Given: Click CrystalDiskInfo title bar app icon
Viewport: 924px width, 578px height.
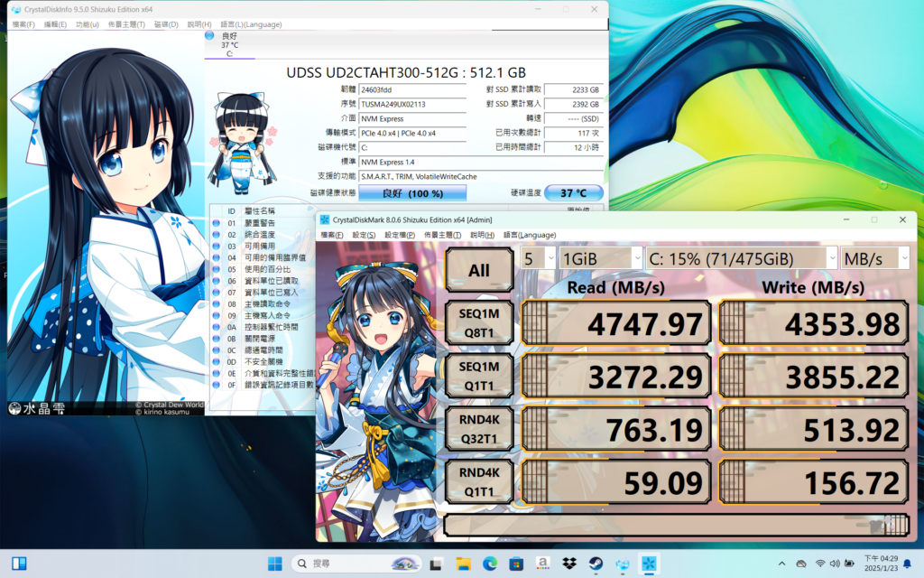Looking at the screenshot, I should [16, 9].
